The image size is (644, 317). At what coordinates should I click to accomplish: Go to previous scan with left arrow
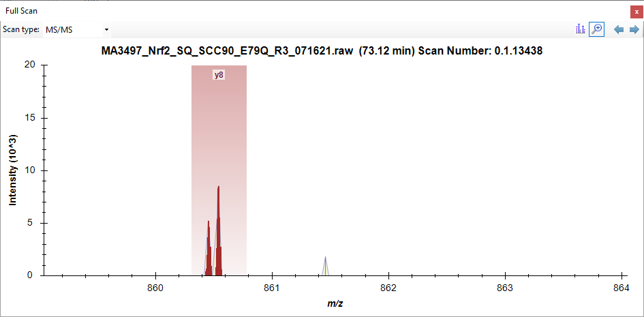tap(619, 29)
